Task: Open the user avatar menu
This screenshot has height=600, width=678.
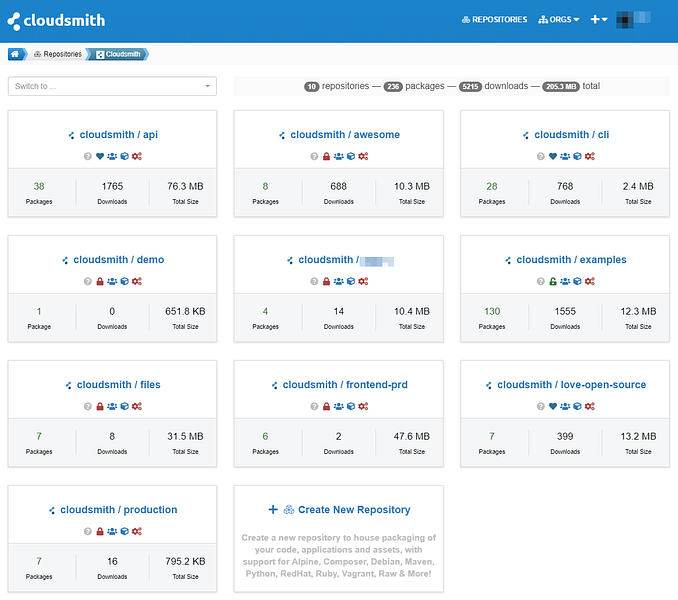Action: tap(633, 19)
